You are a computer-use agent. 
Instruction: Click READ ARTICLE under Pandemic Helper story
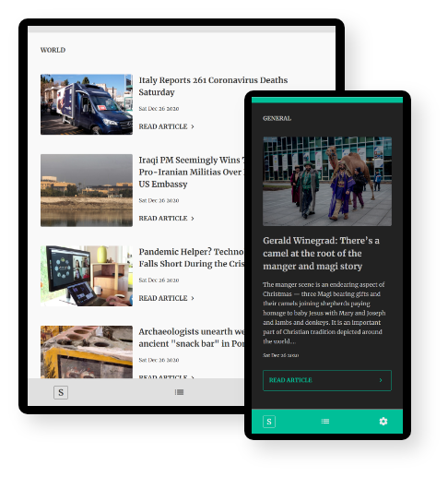163,298
